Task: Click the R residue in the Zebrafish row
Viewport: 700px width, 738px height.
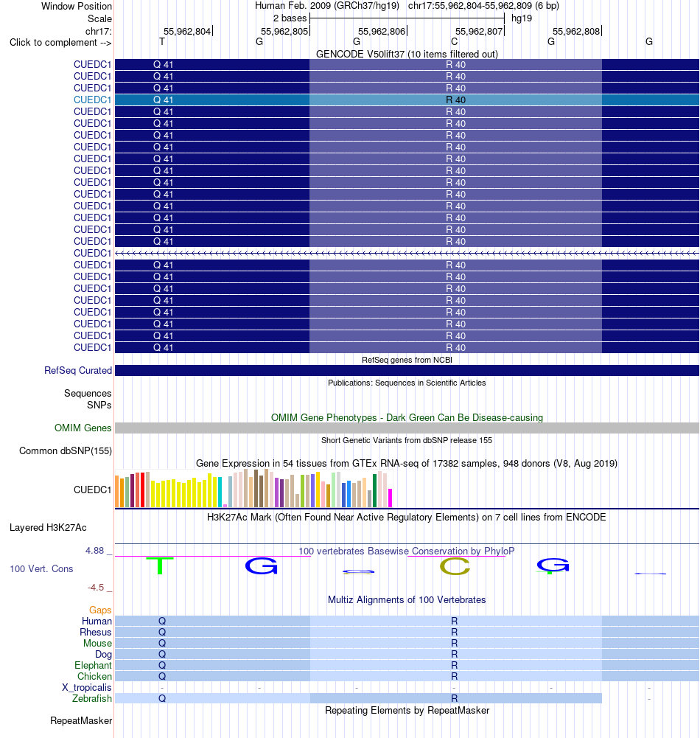Action: [x=454, y=698]
